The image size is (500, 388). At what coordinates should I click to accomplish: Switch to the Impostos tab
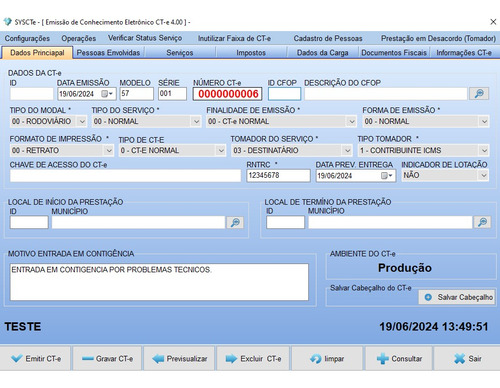click(x=251, y=53)
